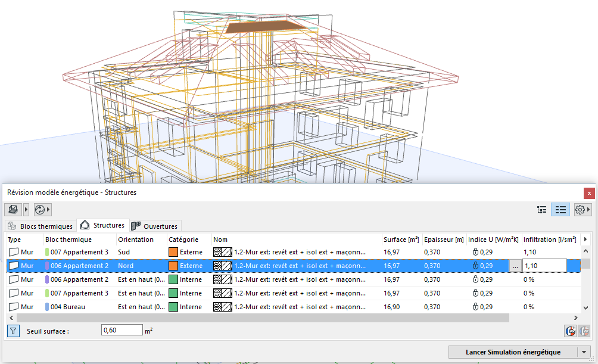Open the settings gear menu
This screenshot has height=364, width=598.
point(580,210)
